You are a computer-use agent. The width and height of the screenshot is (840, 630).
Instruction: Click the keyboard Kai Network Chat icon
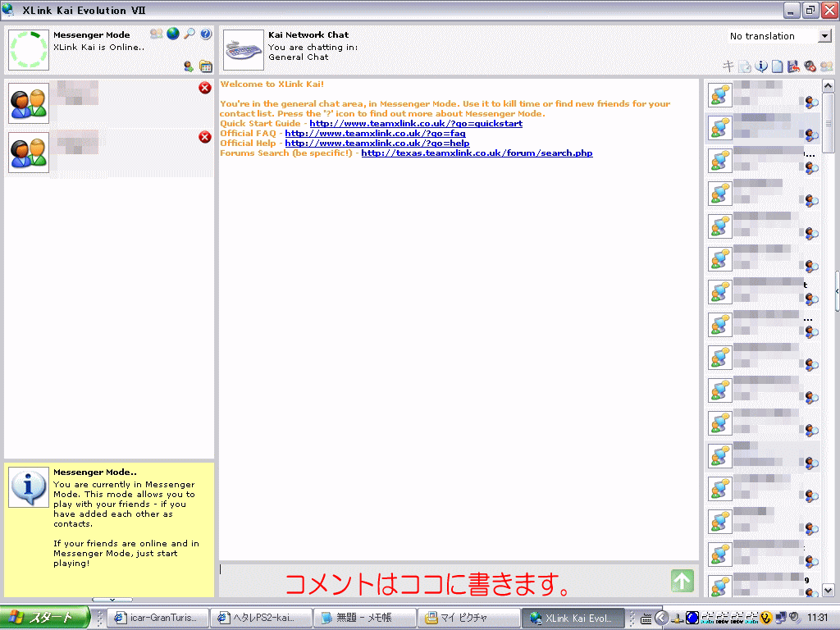coord(243,50)
